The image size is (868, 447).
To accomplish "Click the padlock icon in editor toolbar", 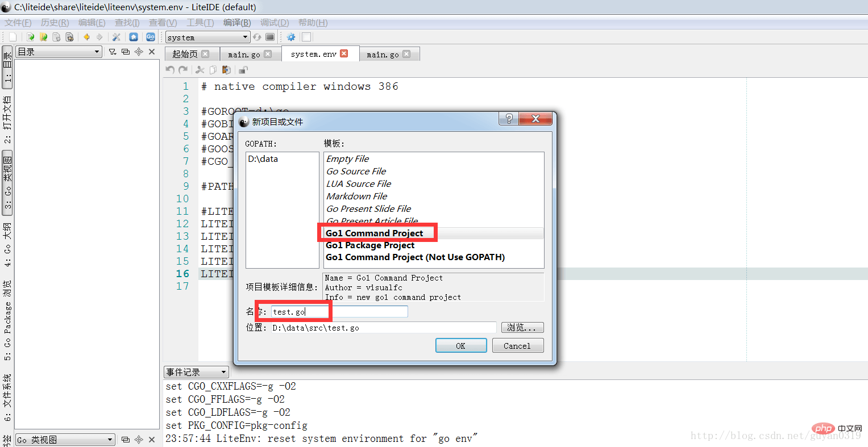I will point(243,70).
